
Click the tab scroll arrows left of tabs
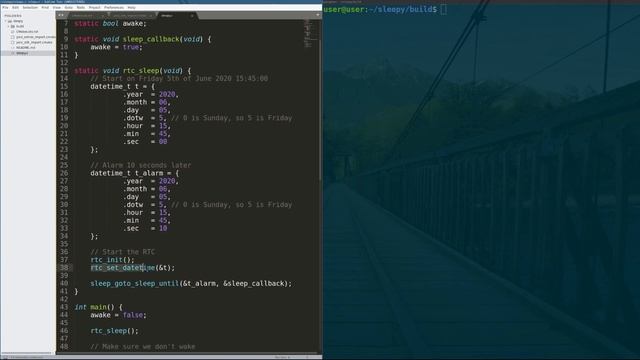click(61, 15)
